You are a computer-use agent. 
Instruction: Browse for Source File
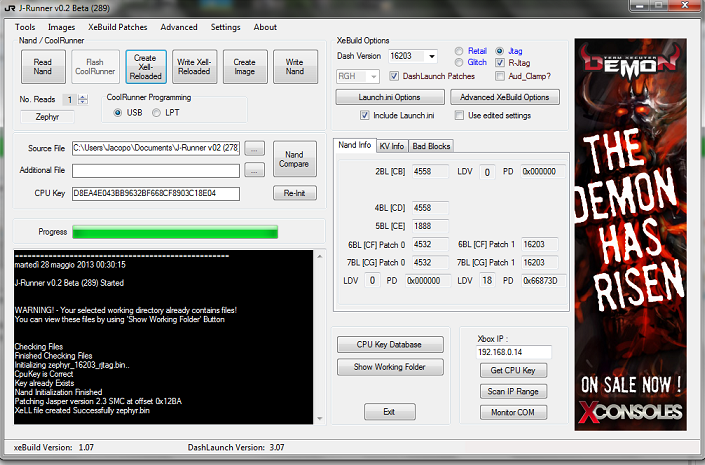[x=254, y=148]
